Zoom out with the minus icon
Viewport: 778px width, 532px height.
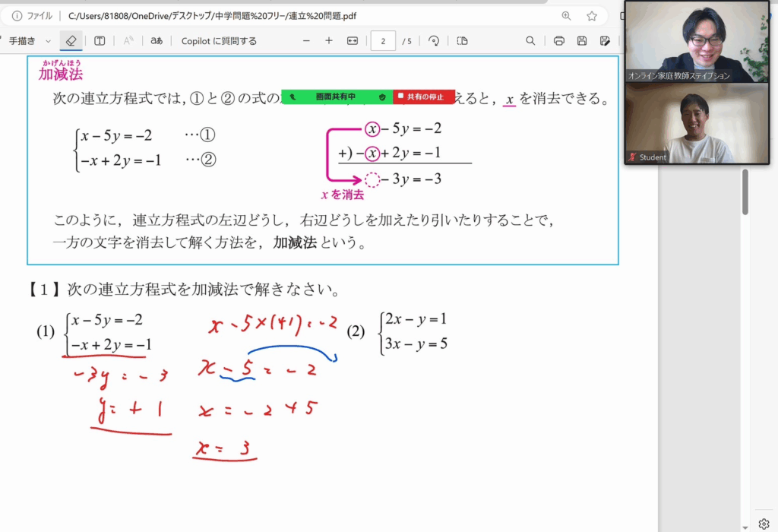tap(306, 41)
